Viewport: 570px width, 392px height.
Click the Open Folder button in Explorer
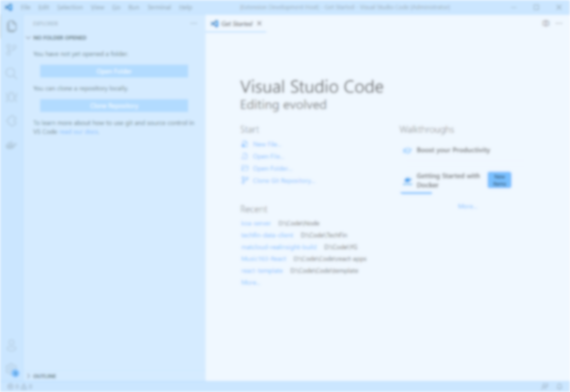[114, 71]
